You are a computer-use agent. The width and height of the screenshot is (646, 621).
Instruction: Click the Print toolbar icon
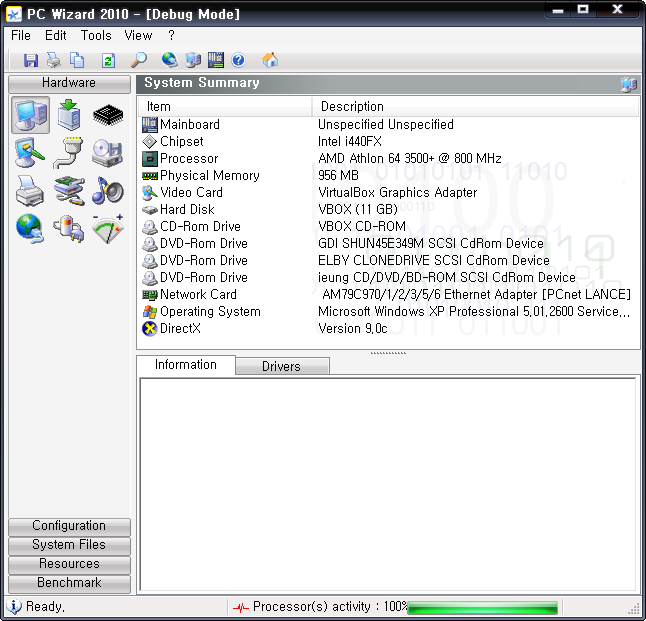pos(54,61)
